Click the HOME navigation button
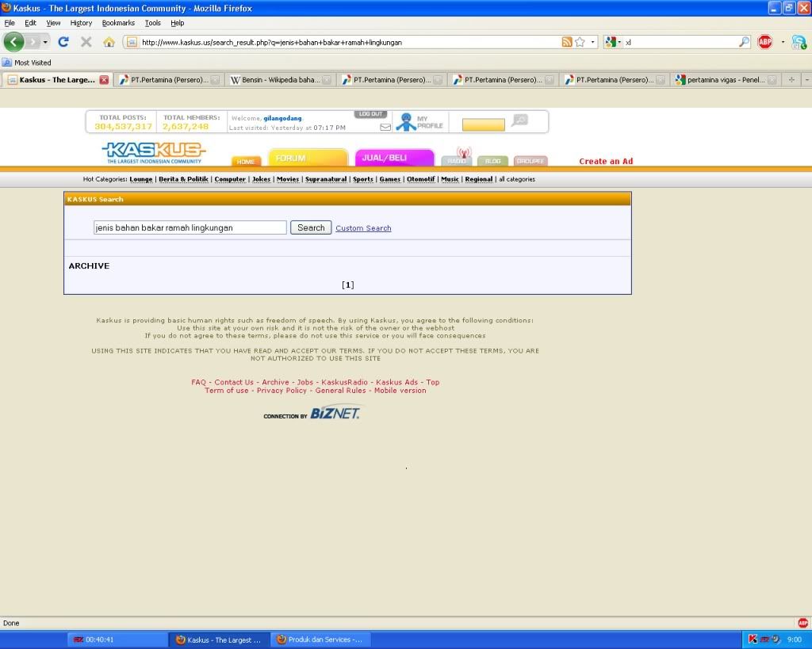 pyautogui.click(x=246, y=162)
